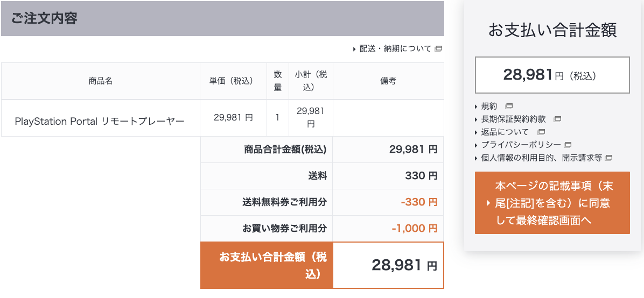The image size is (644, 298).
Task: Click the お支払い合計金額 sidebar heading
Action: 552,30
